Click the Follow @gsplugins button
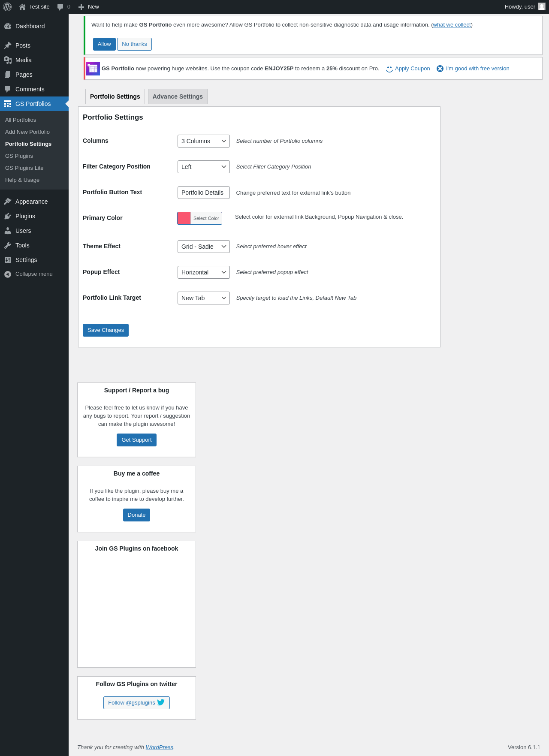This screenshot has height=756, width=549. tap(136, 703)
